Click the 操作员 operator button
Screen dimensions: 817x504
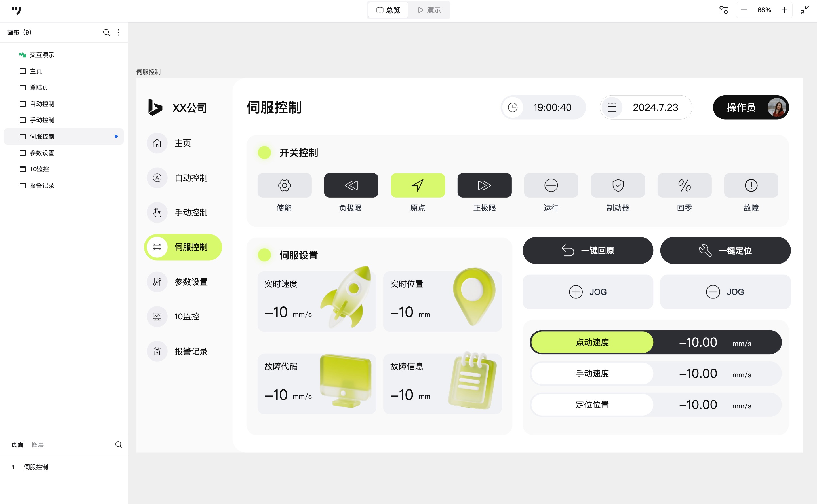tap(751, 107)
